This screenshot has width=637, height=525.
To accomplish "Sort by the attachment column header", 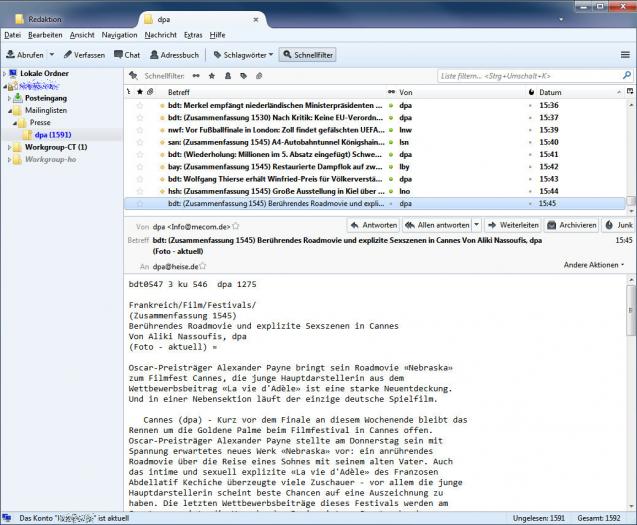I will 150,92.
